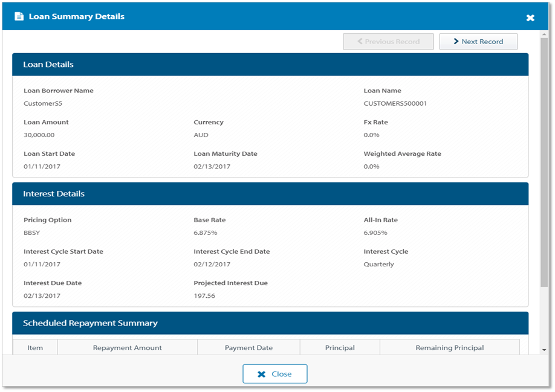
Task: Select the Scheduled Repayment Summary header
Action: pos(270,323)
